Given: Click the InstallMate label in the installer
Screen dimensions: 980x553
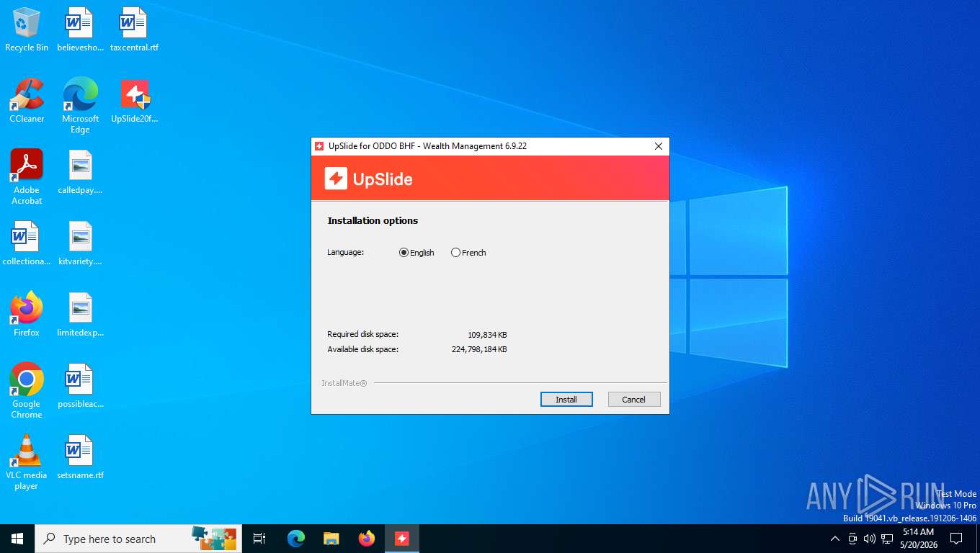Looking at the screenshot, I should [344, 383].
